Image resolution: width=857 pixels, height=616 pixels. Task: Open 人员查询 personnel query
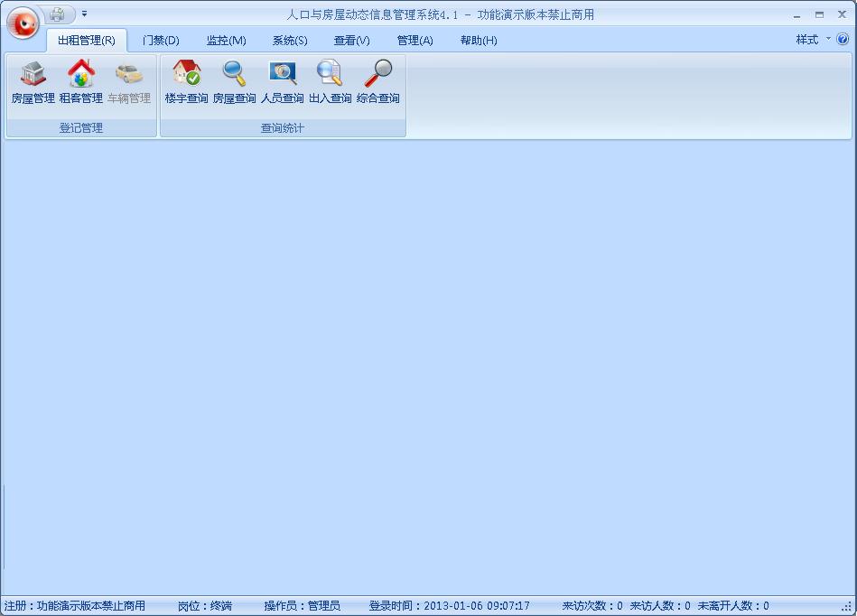pos(282,82)
